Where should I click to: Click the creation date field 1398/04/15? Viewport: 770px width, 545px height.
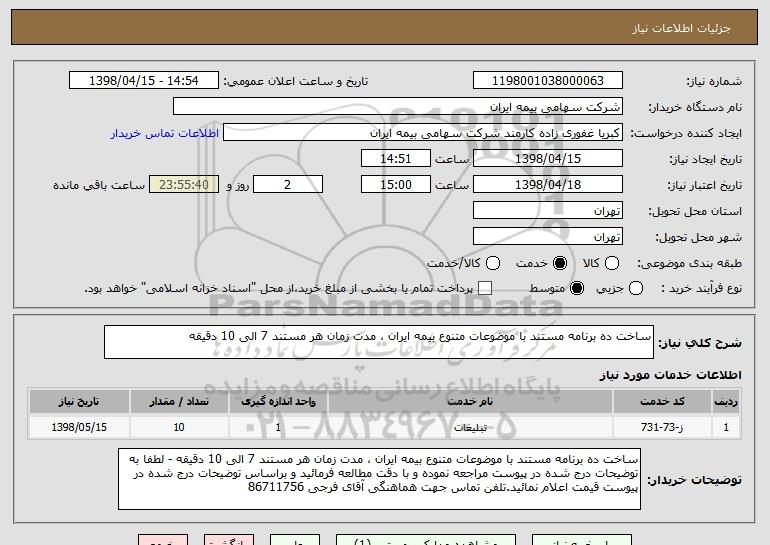pyautogui.click(x=548, y=159)
